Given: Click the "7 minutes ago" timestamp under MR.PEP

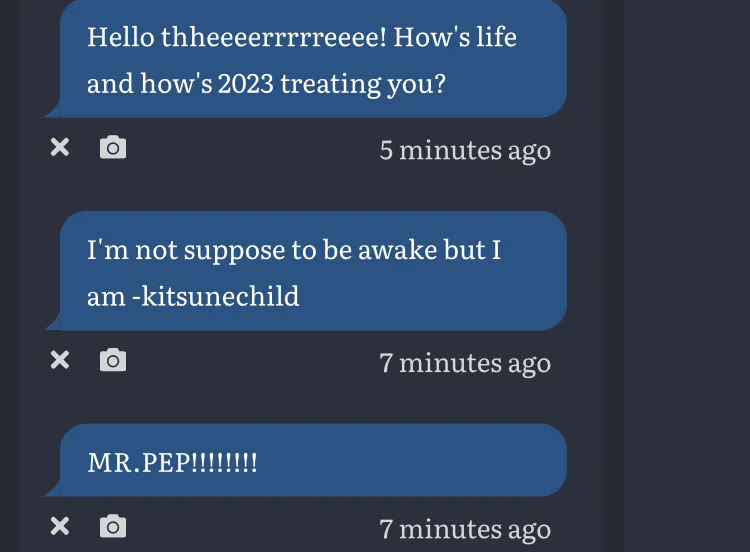Looking at the screenshot, I should pos(465,528).
